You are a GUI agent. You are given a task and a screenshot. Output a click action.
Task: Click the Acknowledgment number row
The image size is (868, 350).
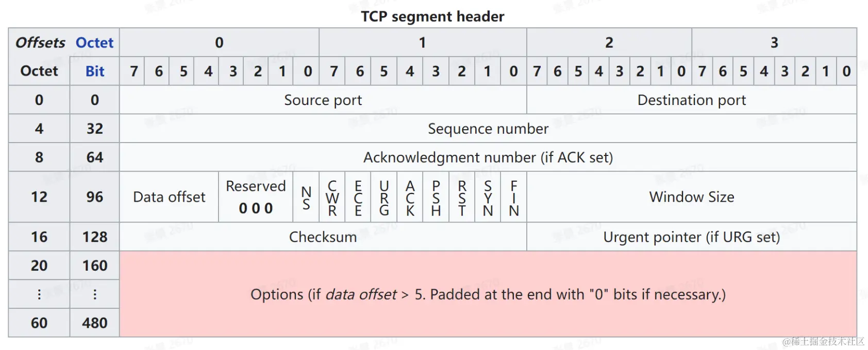click(488, 157)
